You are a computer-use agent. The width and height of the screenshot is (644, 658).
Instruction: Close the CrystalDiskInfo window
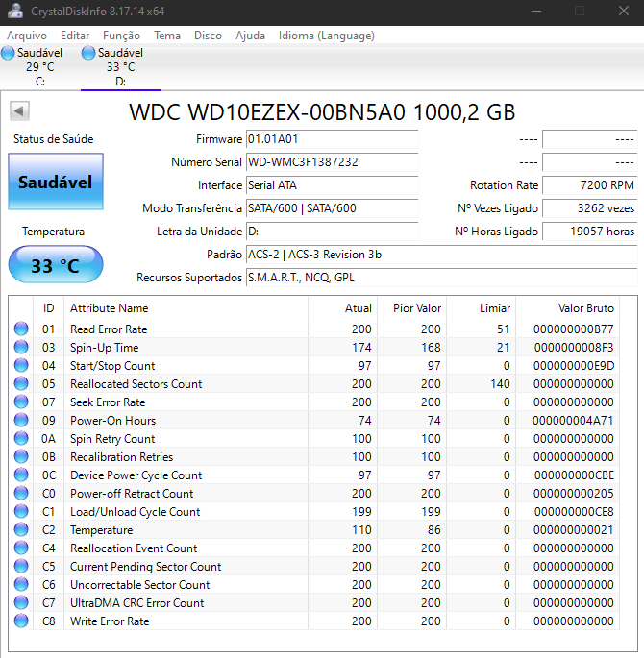point(624,11)
